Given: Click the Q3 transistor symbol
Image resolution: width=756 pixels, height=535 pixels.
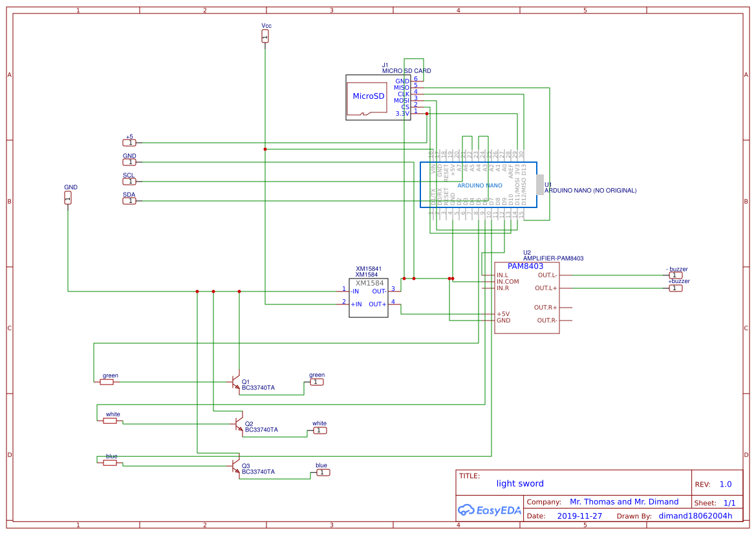Looking at the screenshot, I should tap(235, 466).
